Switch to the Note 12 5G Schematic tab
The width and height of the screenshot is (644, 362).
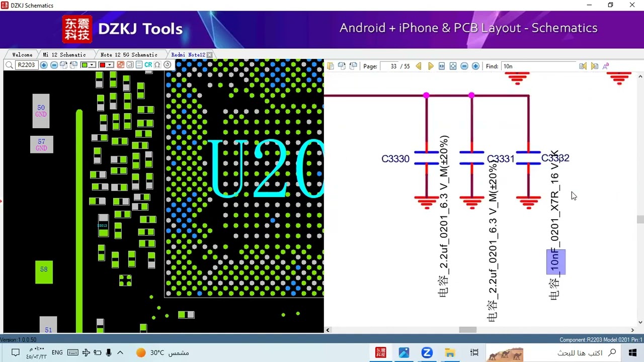(x=129, y=54)
